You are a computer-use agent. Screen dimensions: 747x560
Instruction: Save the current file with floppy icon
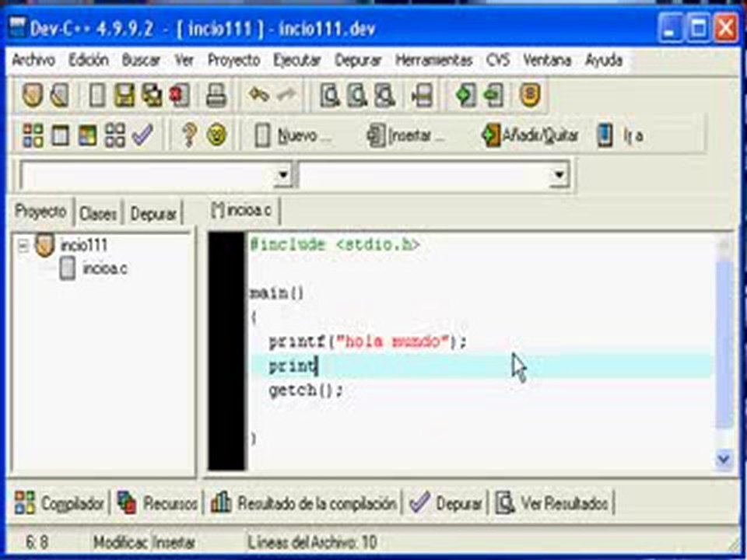124,95
